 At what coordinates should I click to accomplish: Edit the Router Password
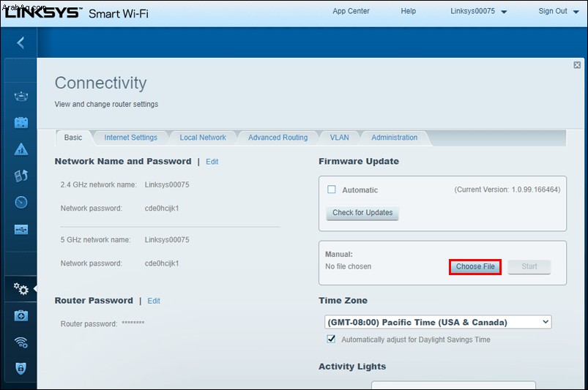pos(154,301)
